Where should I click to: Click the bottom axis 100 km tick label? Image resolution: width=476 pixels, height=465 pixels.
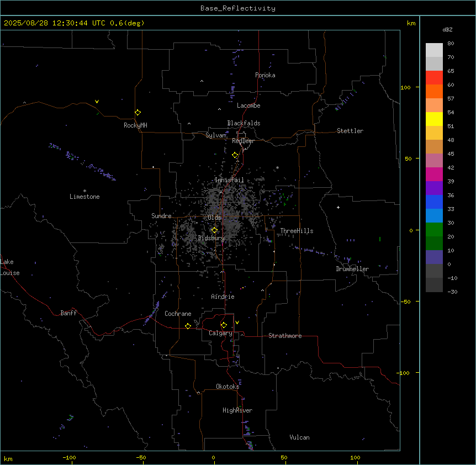pyautogui.click(x=355, y=457)
